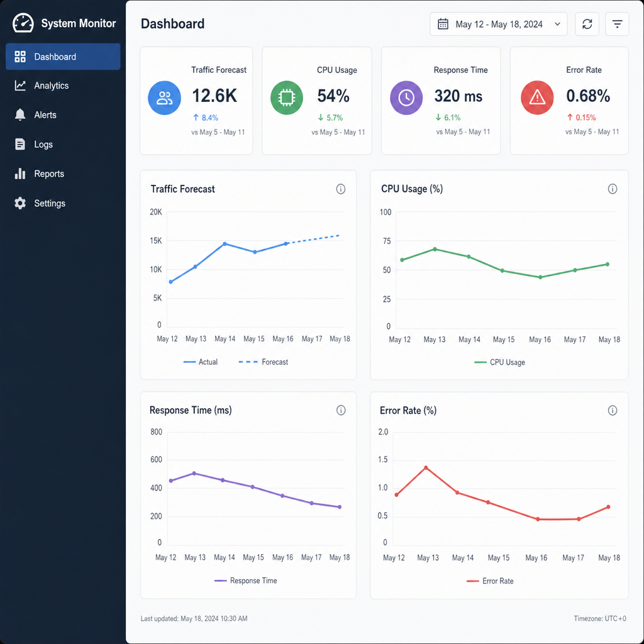Click the calendar icon in date range picker
Viewport: 644px width, 644px height.
coord(443,25)
